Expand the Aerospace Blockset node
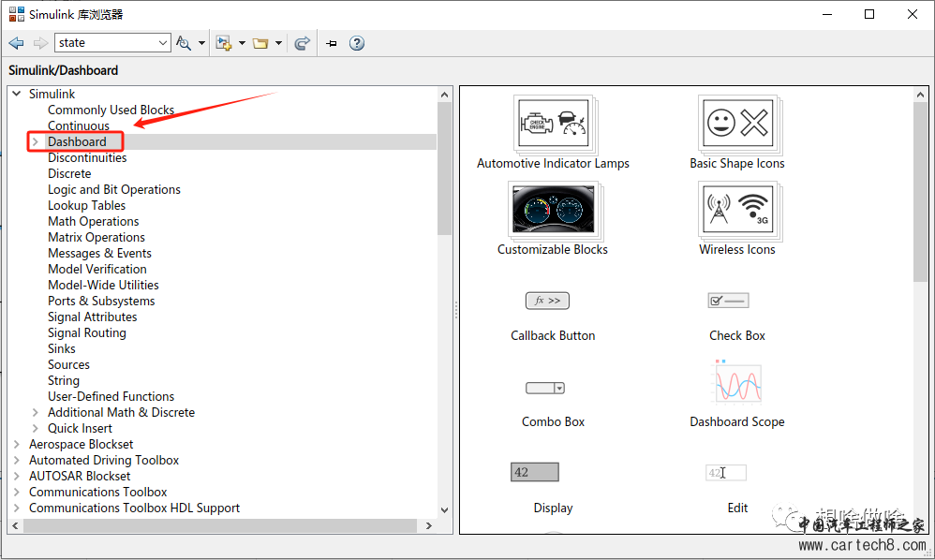Image resolution: width=935 pixels, height=560 pixels. (17, 445)
